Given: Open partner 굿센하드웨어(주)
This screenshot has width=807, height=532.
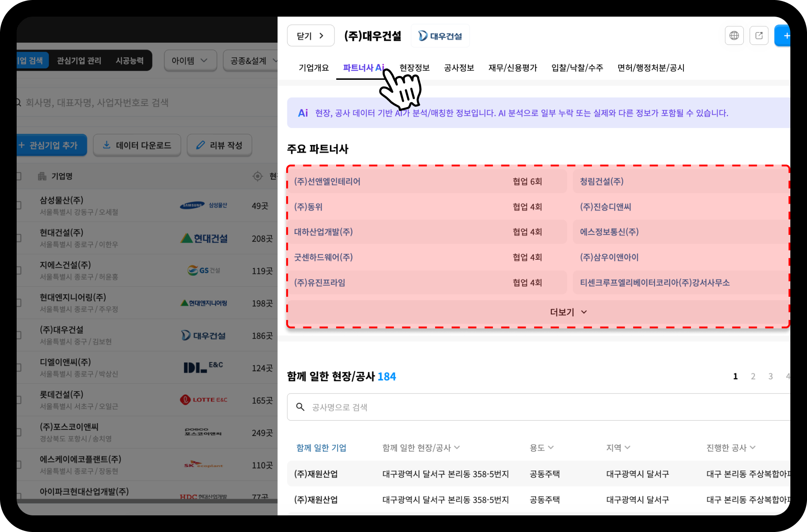Looking at the screenshot, I should click(323, 257).
